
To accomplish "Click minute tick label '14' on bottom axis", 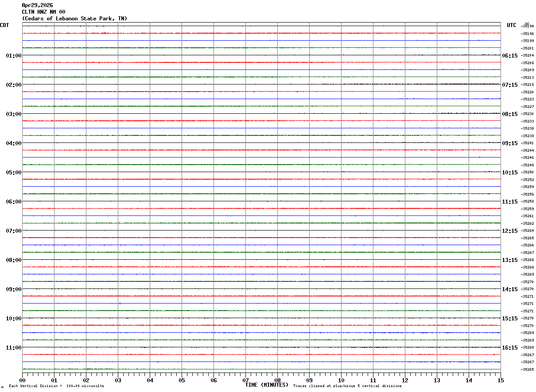I will (x=469, y=380).
